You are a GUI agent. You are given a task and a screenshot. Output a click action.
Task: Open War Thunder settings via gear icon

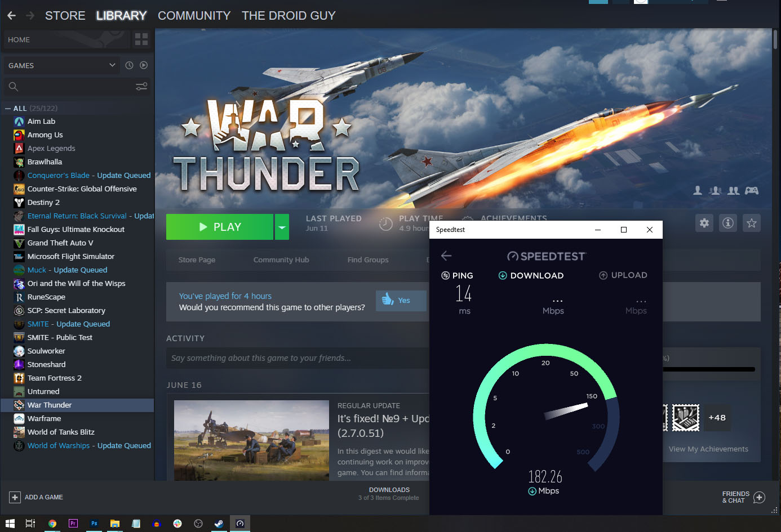(704, 223)
